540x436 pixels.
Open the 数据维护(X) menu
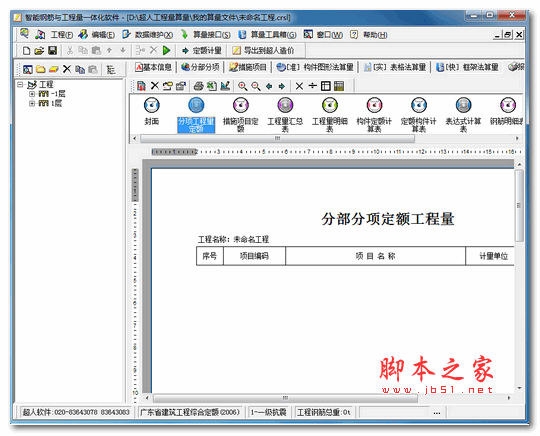pyautogui.click(x=154, y=35)
